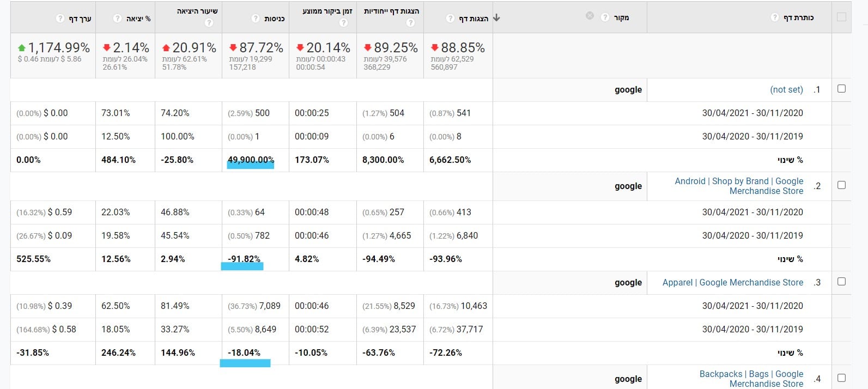Select the 246.24% change cell
Image resolution: width=868 pixels, height=389 pixels.
118,352
